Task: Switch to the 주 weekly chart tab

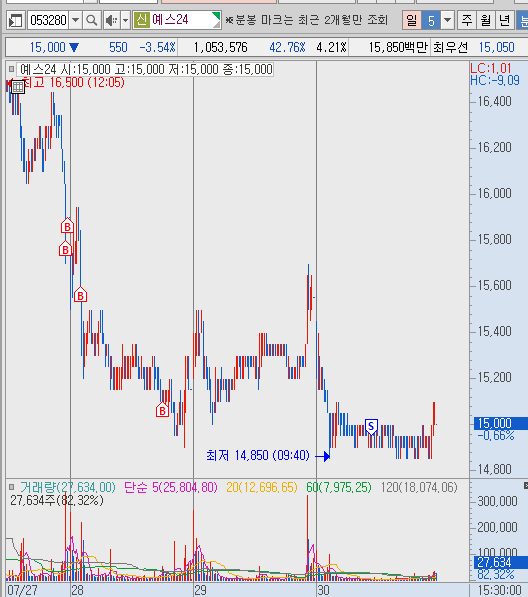Action: (467, 20)
